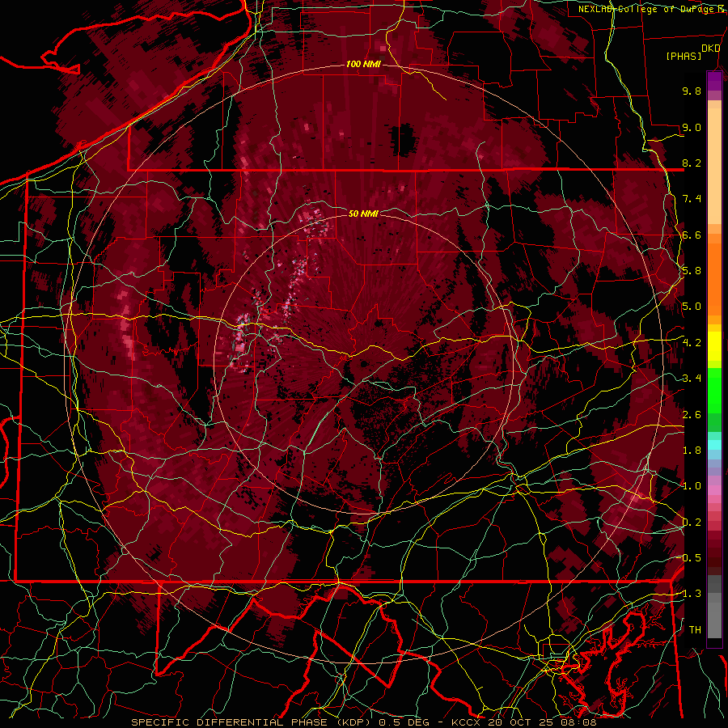Click the 5.0 value on color scale
This screenshot has height=728, width=728.
pos(692,307)
